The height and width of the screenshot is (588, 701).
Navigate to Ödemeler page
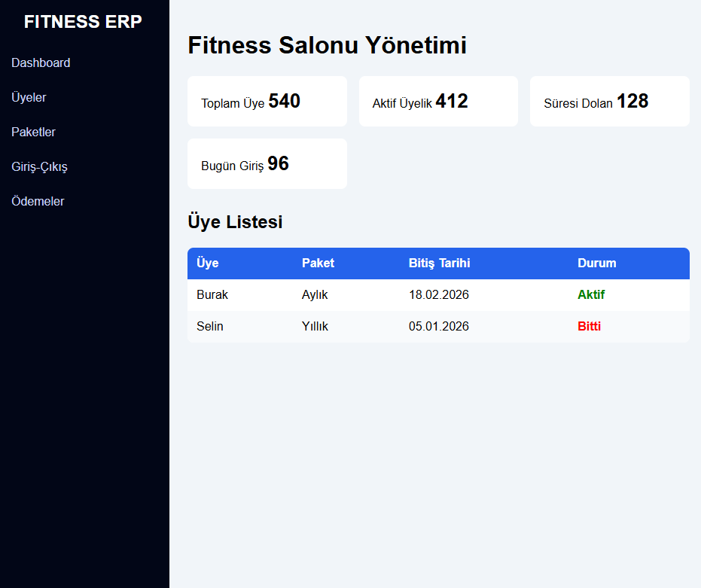(x=38, y=202)
